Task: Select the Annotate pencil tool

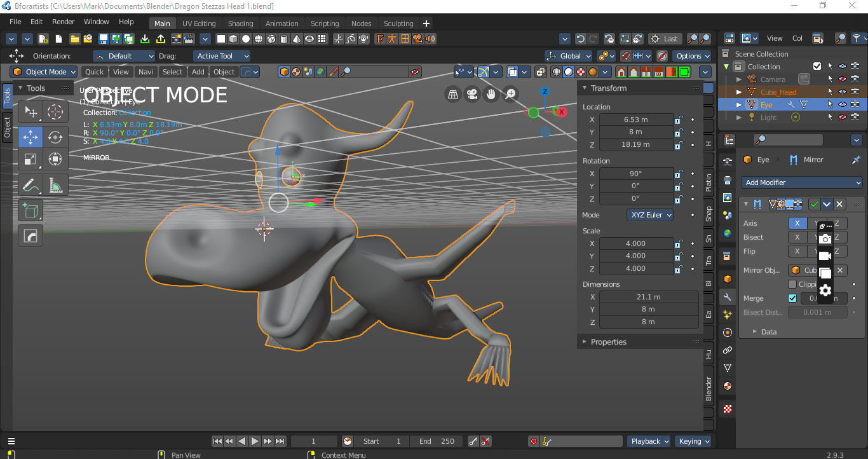Action: 31,185
